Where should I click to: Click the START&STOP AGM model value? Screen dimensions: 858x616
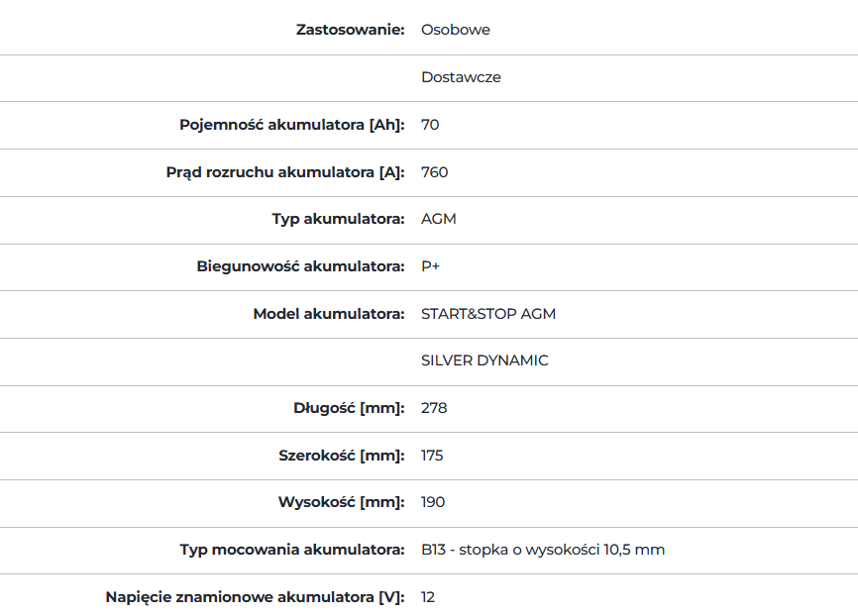point(488,314)
